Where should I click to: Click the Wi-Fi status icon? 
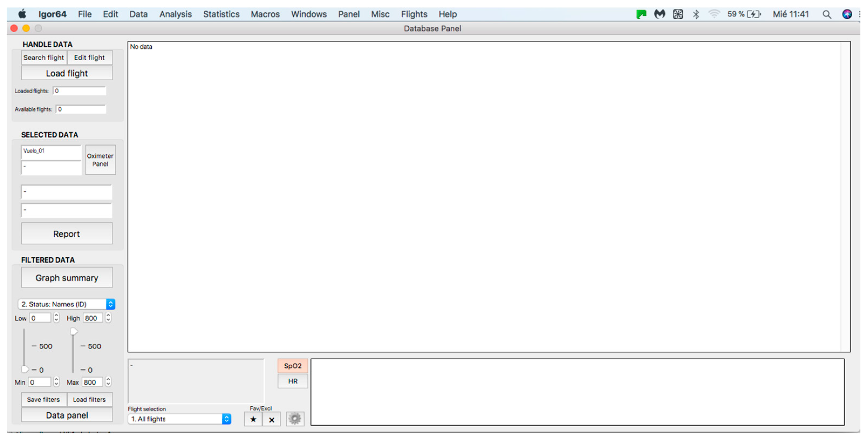click(714, 14)
